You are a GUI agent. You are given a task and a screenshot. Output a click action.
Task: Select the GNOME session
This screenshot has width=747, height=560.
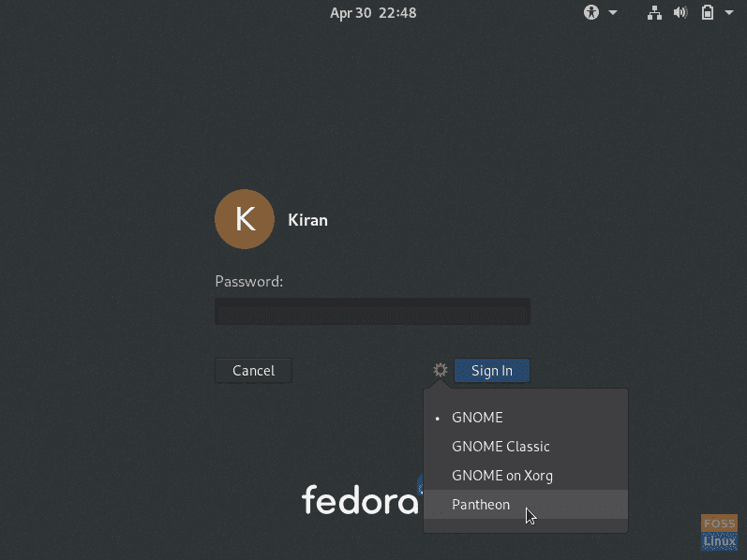pyautogui.click(x=526, y=417)
